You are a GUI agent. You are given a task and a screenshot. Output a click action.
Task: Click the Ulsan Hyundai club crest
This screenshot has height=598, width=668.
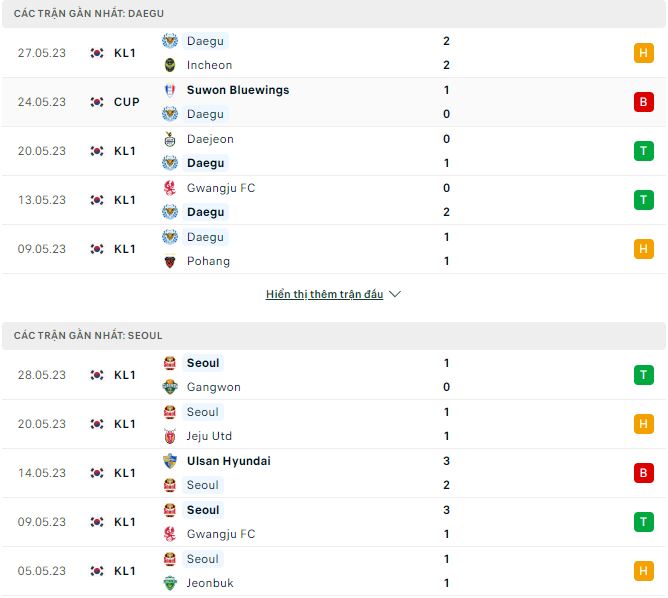(170, 461)
